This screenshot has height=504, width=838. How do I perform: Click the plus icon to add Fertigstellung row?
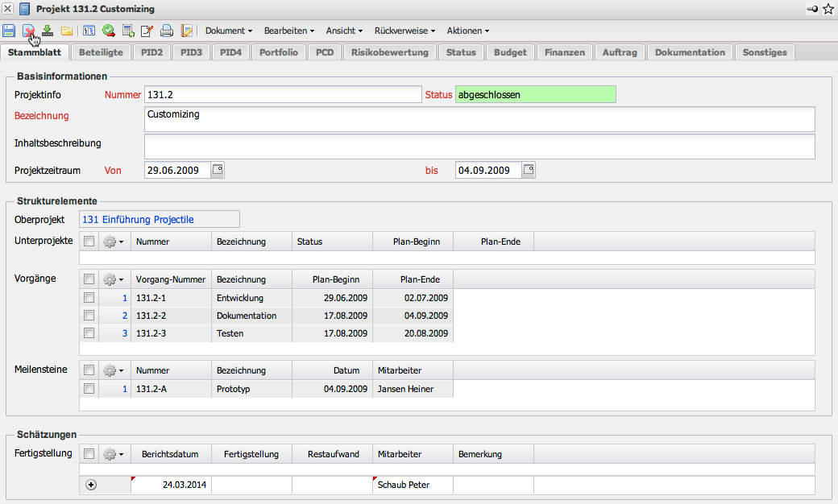click(90, 485)
